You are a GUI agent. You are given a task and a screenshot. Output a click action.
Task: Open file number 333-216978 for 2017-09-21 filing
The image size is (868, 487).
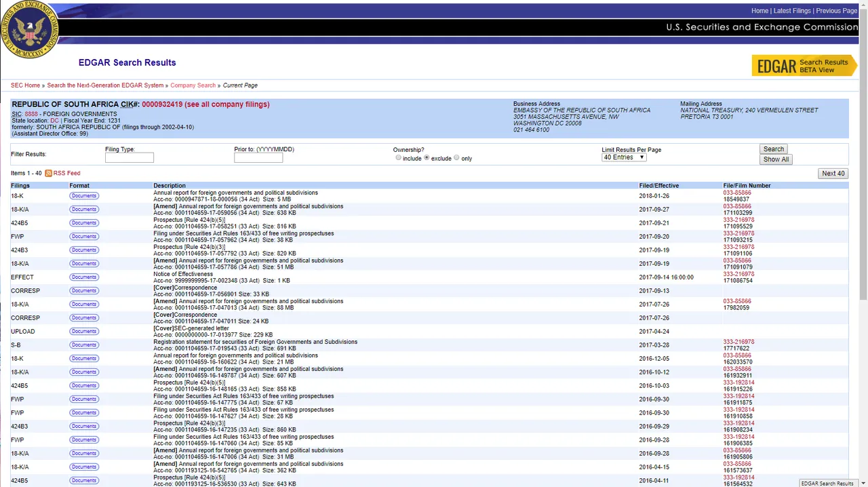[x=738, y=220]
